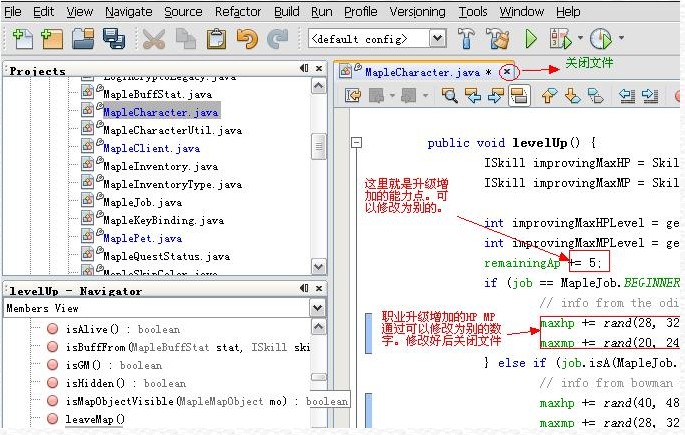Click the Copy toolbar icon
The width and height of the screenshot is (685, 435).
pyautogui.click(x=186, y=39)
